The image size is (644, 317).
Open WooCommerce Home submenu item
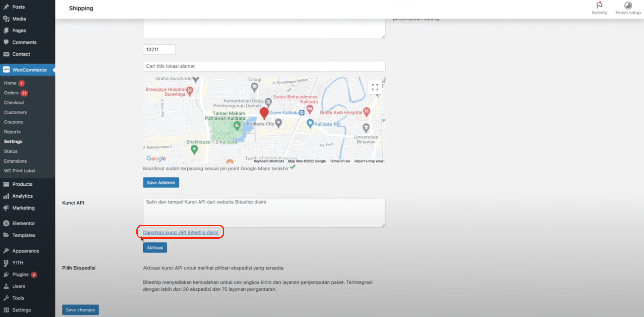[10, 83]
